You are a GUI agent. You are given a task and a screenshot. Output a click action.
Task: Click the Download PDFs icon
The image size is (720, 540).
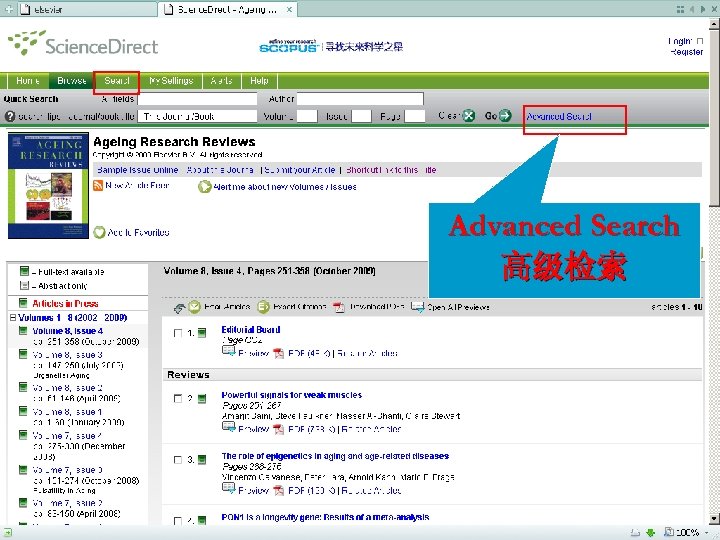click(x=339, y=307)
